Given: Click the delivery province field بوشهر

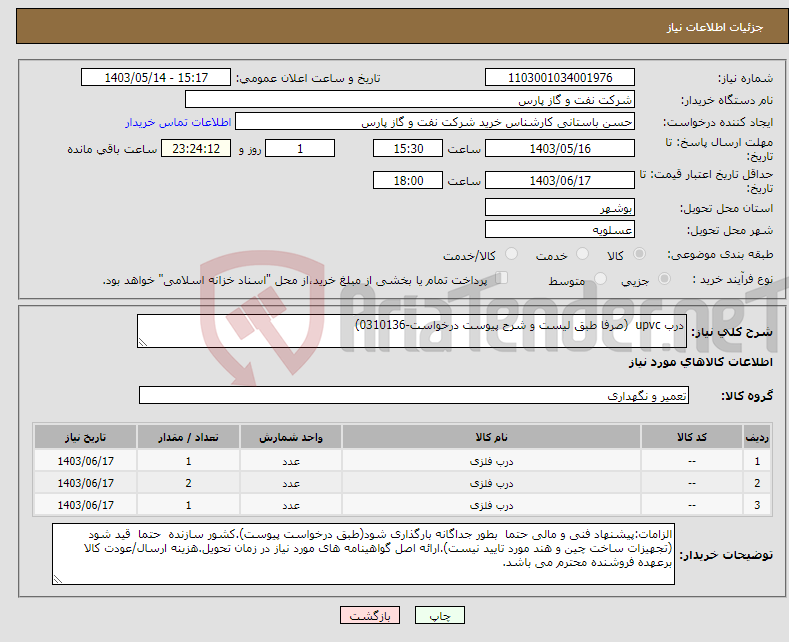Looking at the screenshot, I should coord(560,207).
